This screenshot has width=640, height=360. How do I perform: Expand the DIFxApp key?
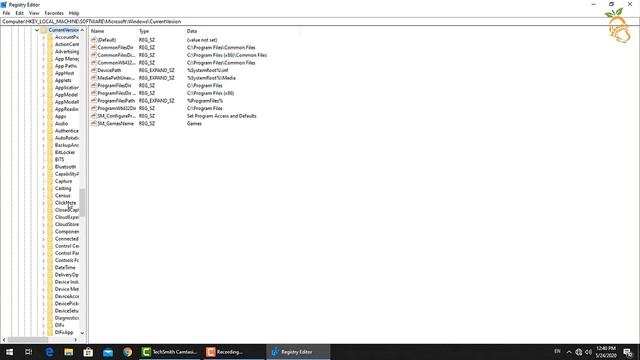[x=44, y=333]
